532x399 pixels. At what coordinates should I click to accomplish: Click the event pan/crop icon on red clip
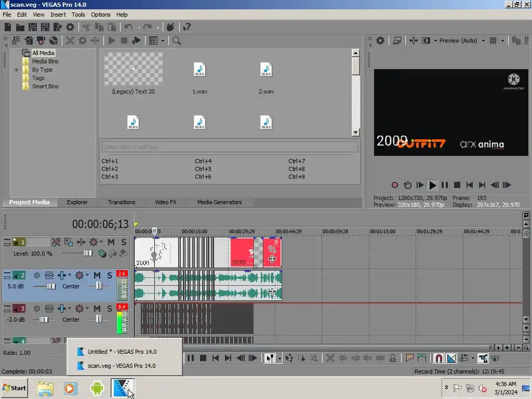pyautogui.click(x=272, y=250)
